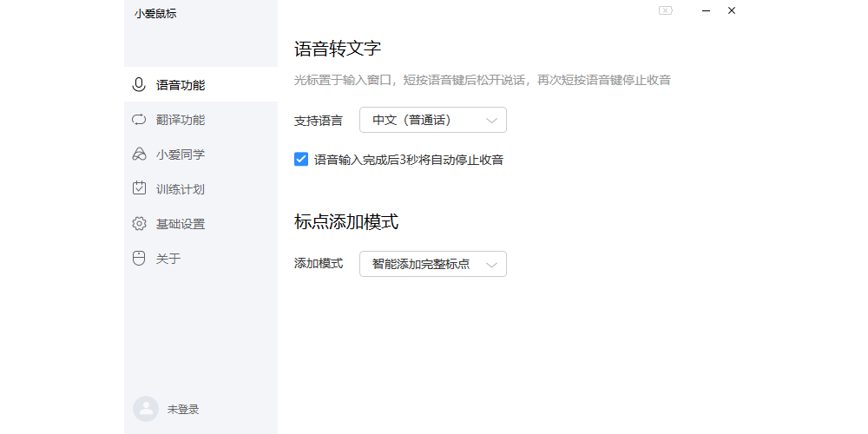Click the 训练计划 calendar-check icon

(139, 188)
